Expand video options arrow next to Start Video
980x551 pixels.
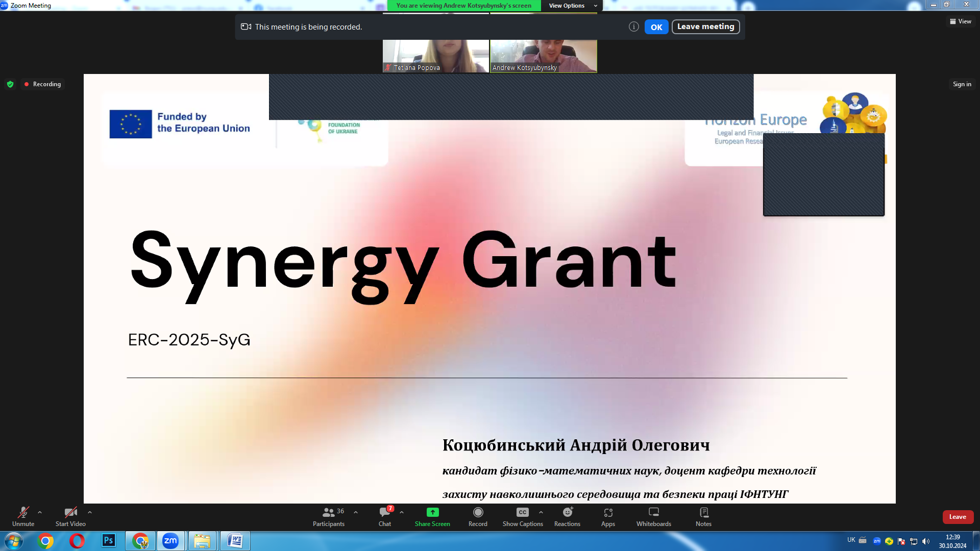[90, 512]
